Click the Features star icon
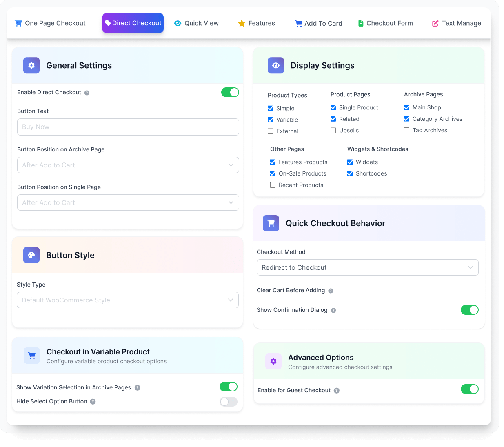The height and width of the screenshot is (447, 504). point(241,23)
